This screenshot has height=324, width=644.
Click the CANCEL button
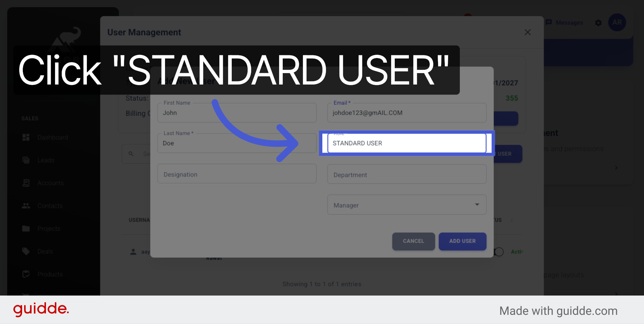pos(413,241)
